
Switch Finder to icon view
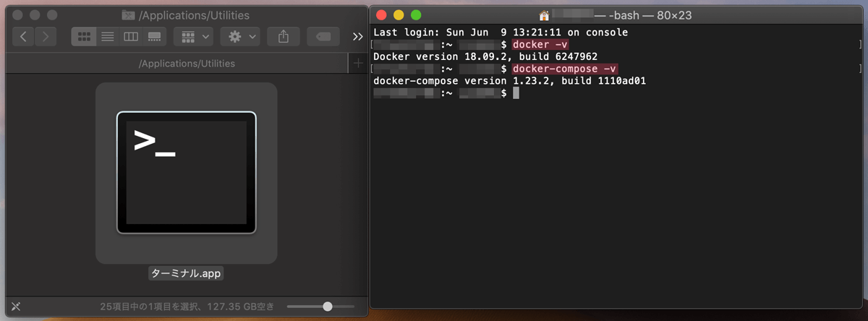pos(83,36)
